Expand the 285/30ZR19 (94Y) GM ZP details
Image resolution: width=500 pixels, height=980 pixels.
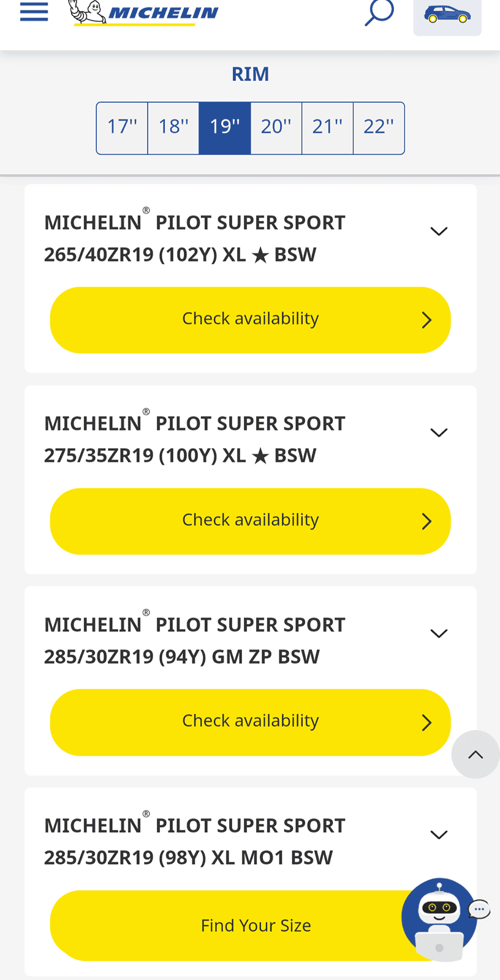click(x=439, y=633)
